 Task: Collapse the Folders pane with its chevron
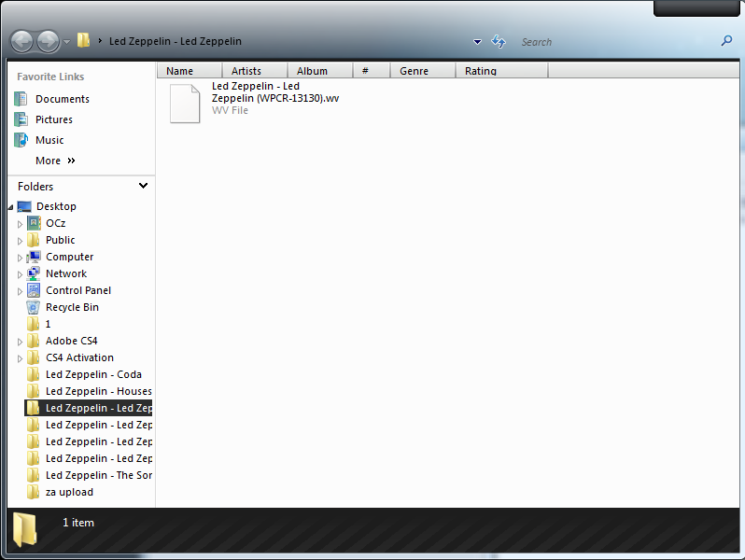click(x=143, y=186)
